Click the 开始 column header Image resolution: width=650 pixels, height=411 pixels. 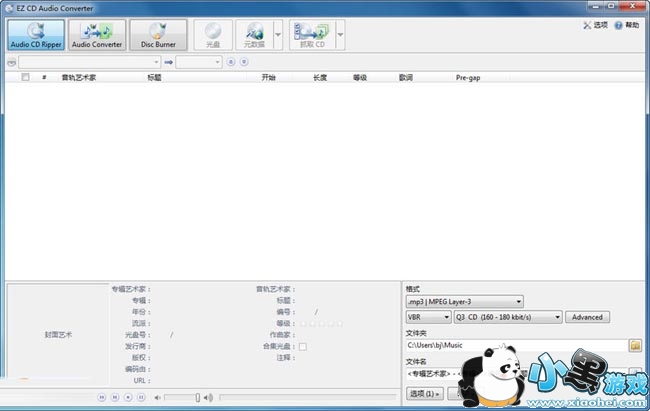pos(268,78)
